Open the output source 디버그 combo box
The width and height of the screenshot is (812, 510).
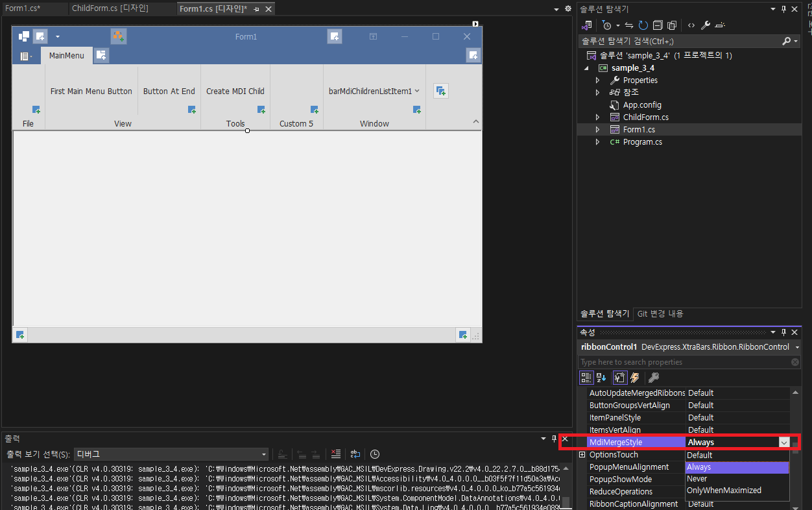pos(171,454)
